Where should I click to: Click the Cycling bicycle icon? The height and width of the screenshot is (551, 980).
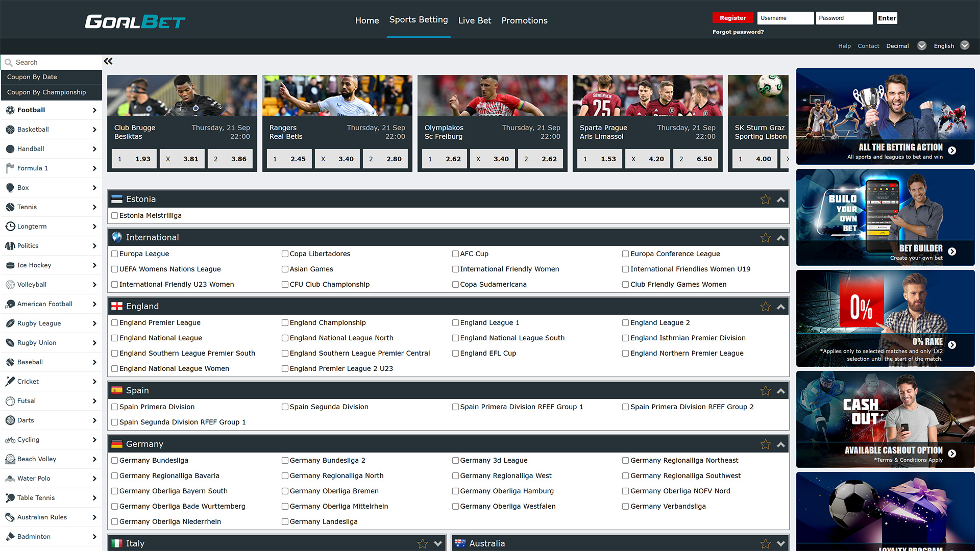(x=10, y=440)
